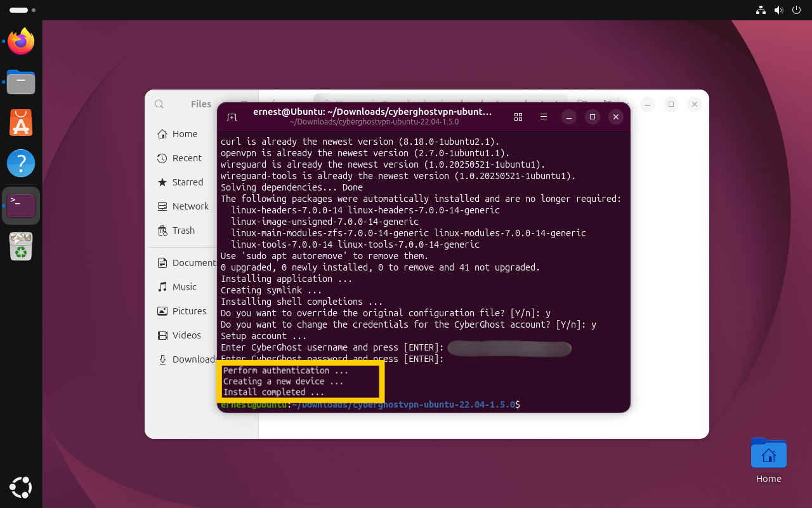812x508 pixels.
Task: Click the line "Setup account ..."
Action: (263, 336)
